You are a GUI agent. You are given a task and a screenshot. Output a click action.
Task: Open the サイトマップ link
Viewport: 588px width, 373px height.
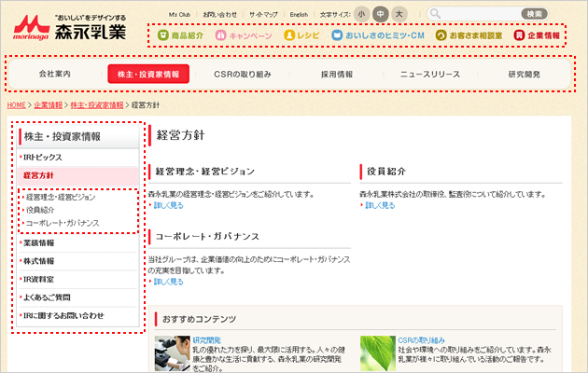pos(263,15)
